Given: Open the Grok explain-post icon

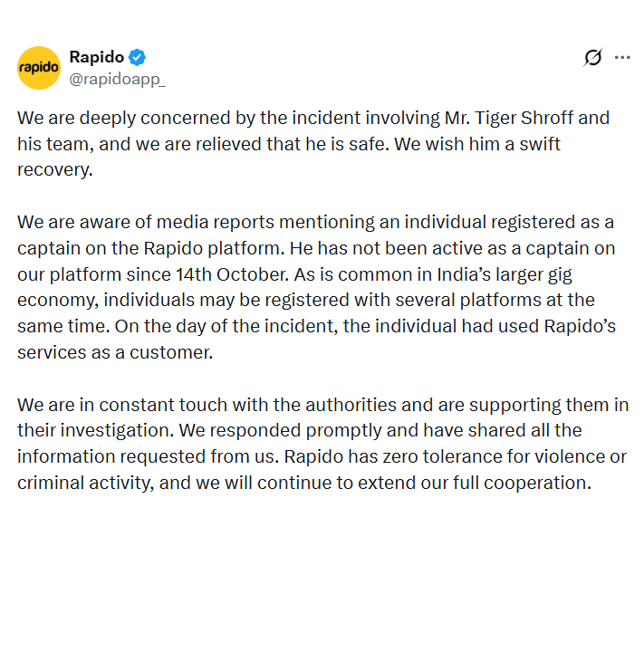Looking at the screenshot, I should pyautogui.click(x=593, y=57).
